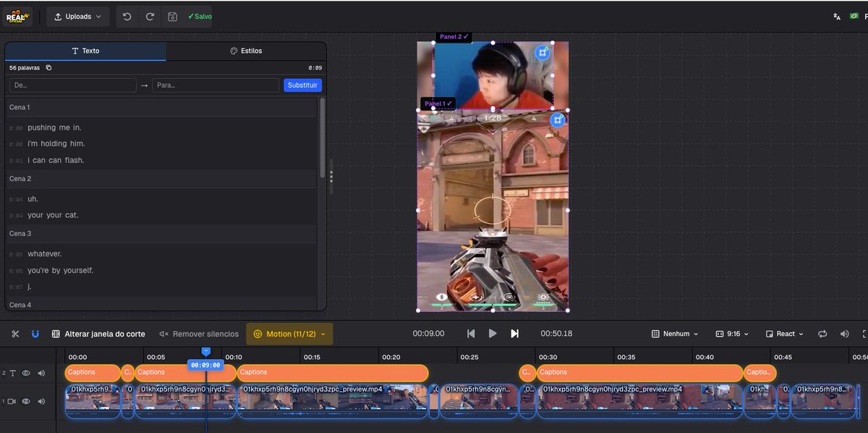Redo the last undone action
This screenshot has width=868, height=433.
click(x=150, y=16)
